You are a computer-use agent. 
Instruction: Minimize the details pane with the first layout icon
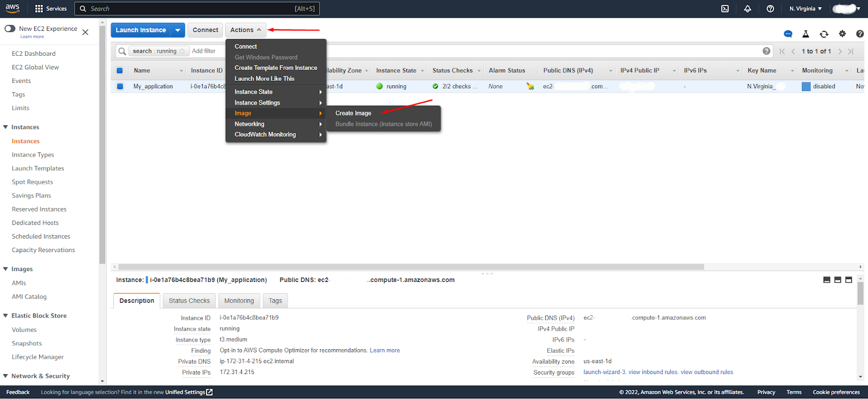click(x=827, y=280)
